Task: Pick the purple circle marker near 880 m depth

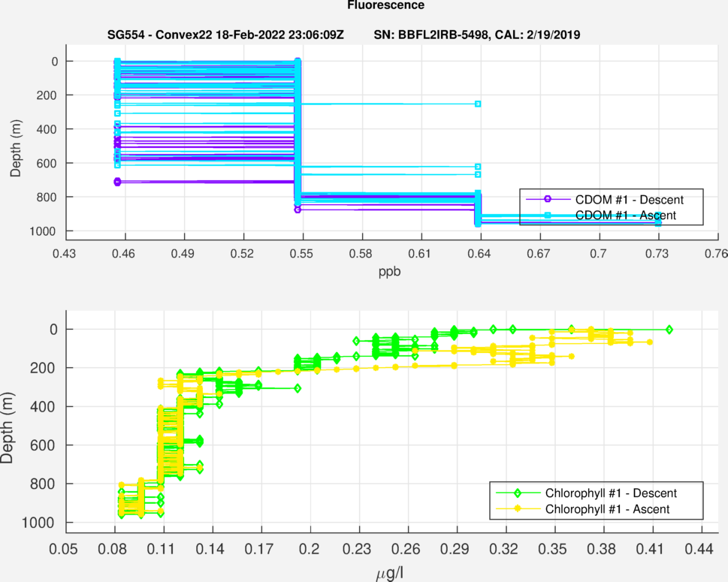Action: (298, 210)
